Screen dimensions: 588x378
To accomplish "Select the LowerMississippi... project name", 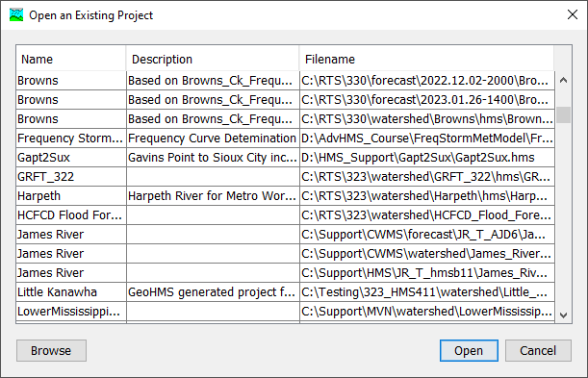I will pyautogui.click(x=71, y=312).
